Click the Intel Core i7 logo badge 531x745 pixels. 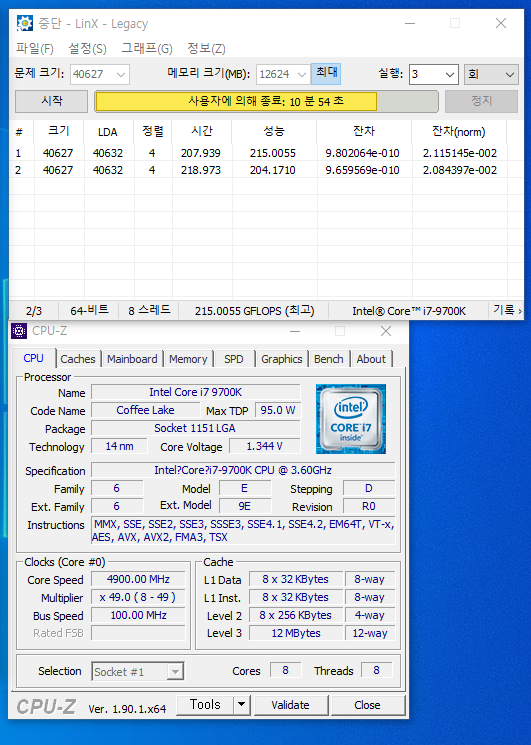pyautogui.click(x=351, y=419)
